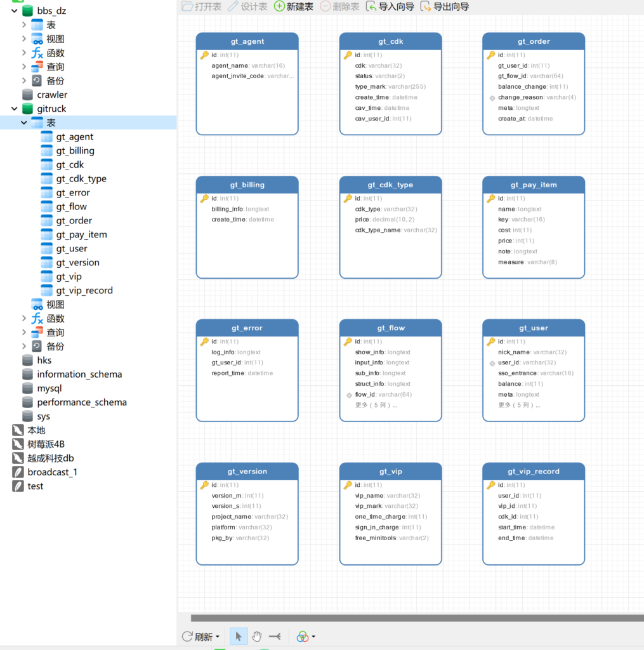Click the broadcast_1 connection icon

click(18, 472)
